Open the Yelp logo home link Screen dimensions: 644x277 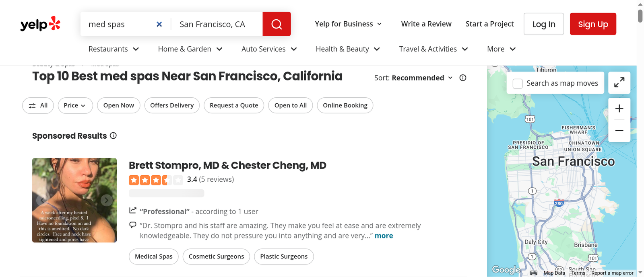tap(40, 24)
